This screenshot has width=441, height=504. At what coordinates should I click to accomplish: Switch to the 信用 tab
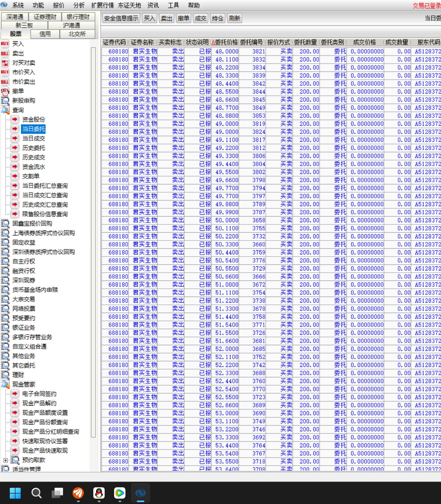coord(45,34)
